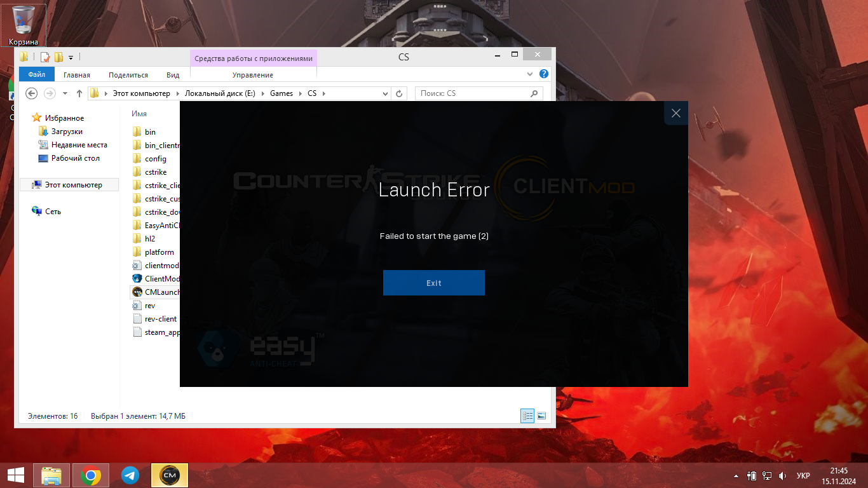The image size is (868, 488).
Task: Open the Файл ribbon tab
Action: [x=37, y=74]
